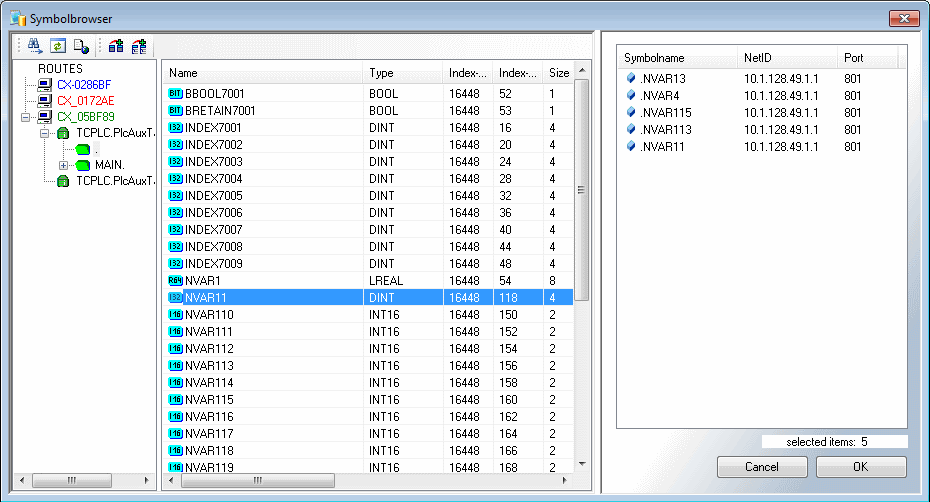Click the green refresh toolbar icon
Image resolution: width=930 pixels, height=502 pixels.
pos(58,46)
